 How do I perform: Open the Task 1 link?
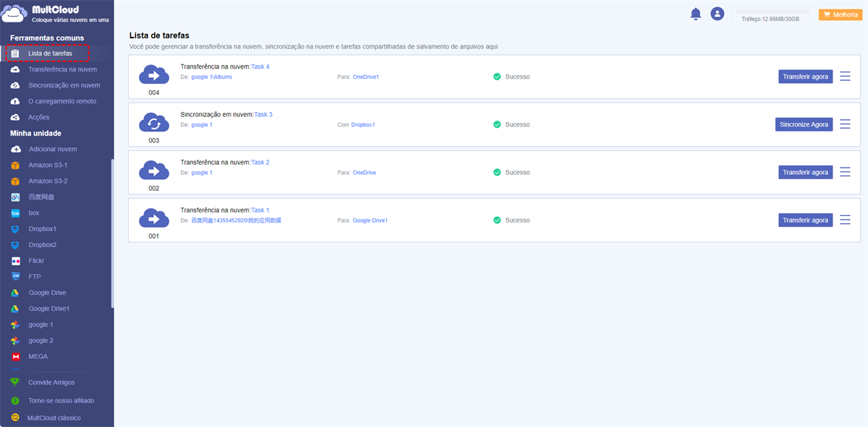click(260, 210)
